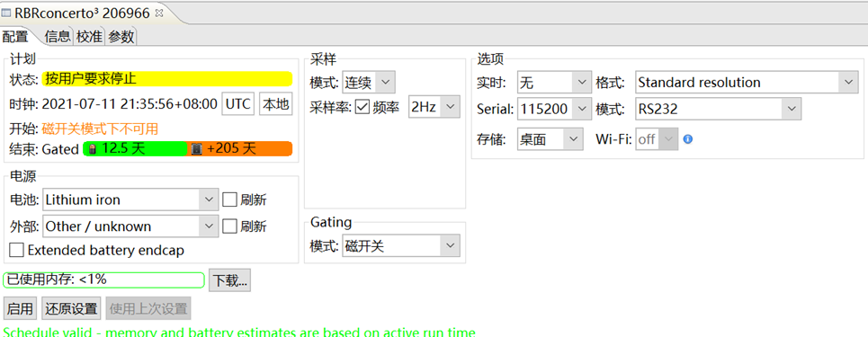Open the 存储 桌面 dropdown

(x=550, y=139)
